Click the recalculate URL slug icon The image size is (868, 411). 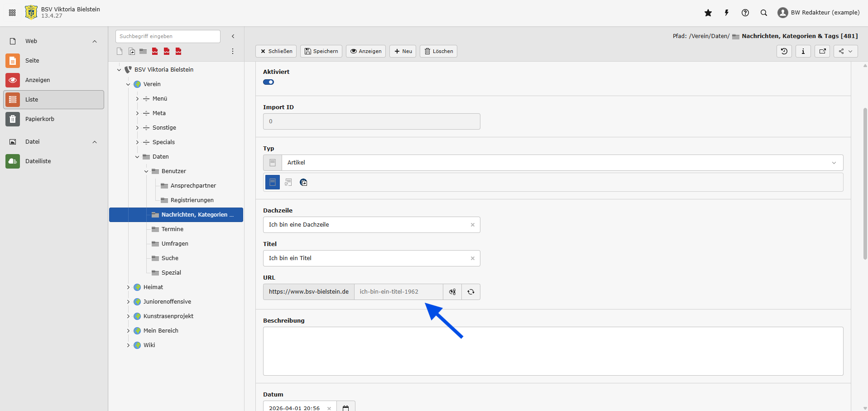(471, 292)
